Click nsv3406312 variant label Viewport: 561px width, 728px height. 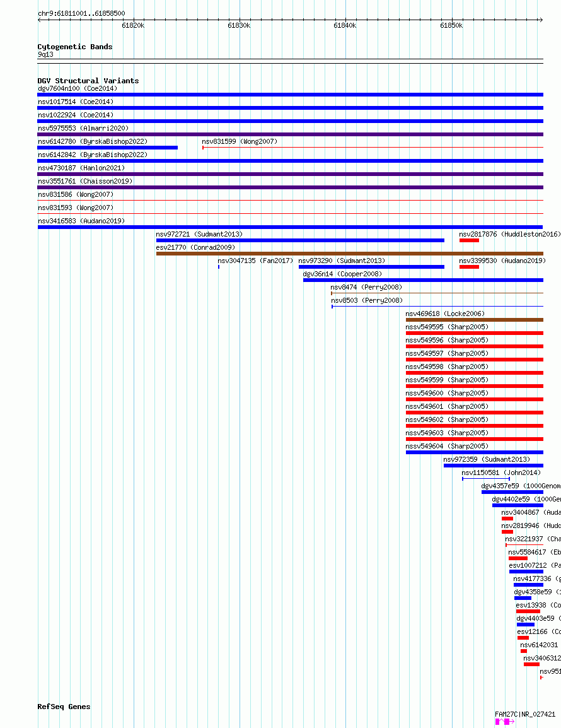click(542, 658)
